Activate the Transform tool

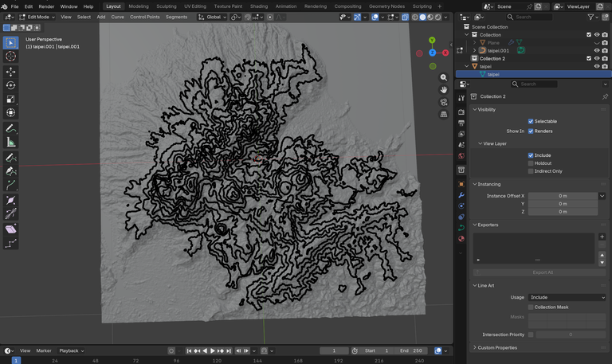(x=10, y=113)
